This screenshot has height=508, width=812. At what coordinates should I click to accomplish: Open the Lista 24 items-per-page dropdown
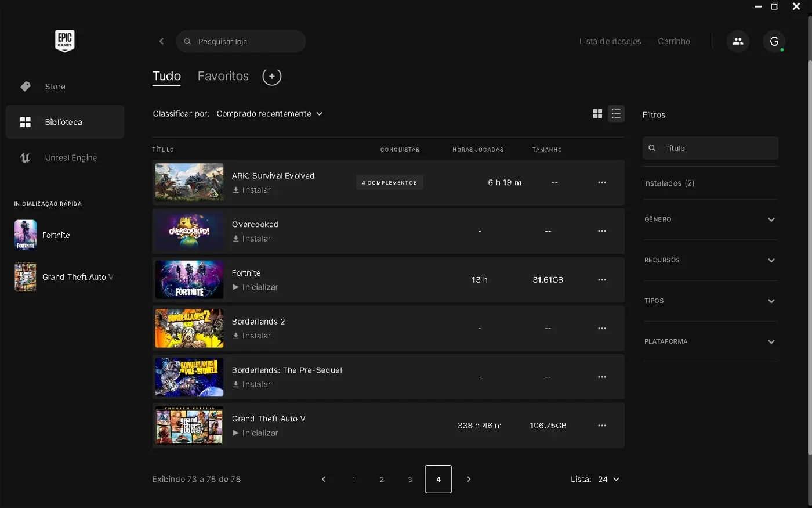tap(608, 479)
